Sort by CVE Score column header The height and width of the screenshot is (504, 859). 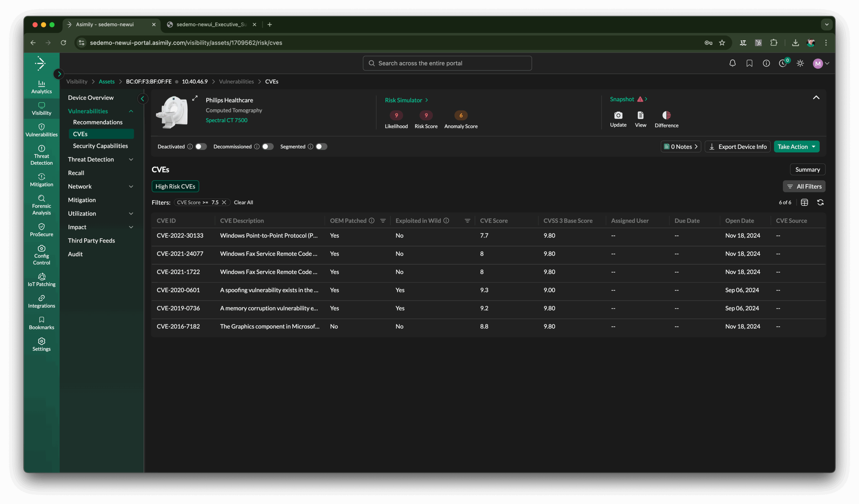(x=494, y=221)
